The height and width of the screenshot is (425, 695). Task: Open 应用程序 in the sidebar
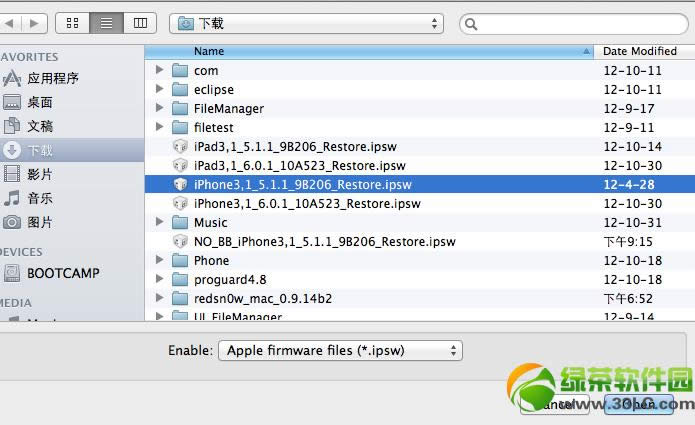point(53,78)
